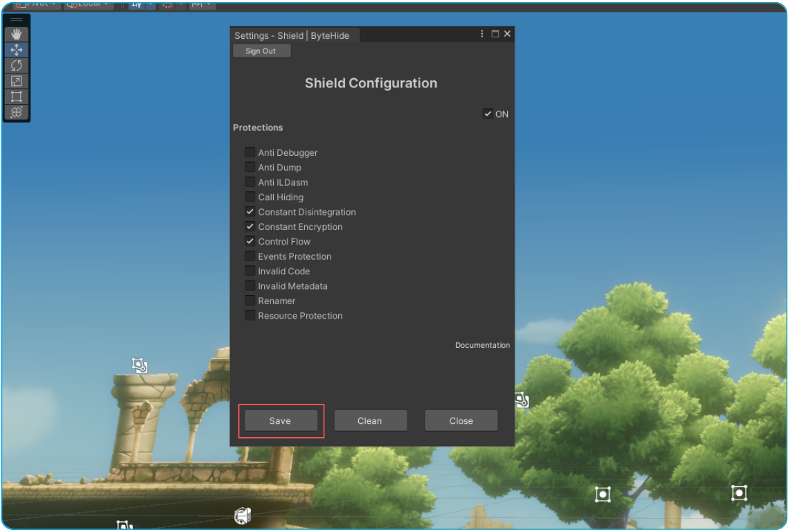Open the Settings window options menu

tap(482, 33)
